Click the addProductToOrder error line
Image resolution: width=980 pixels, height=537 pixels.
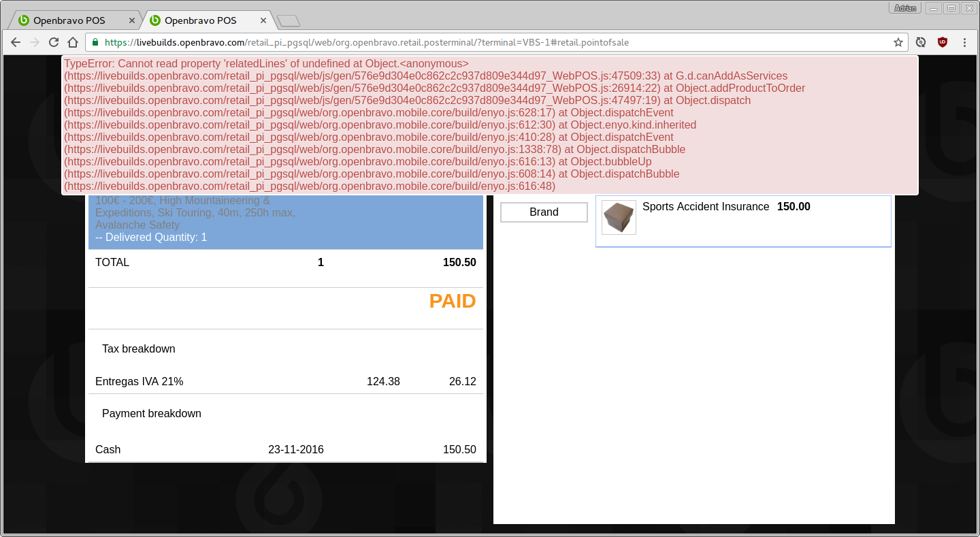coord(434,88)
